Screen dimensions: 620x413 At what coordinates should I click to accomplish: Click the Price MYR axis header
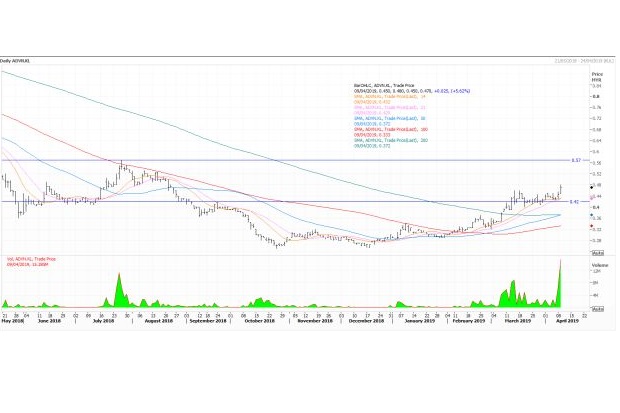(597, 77)
